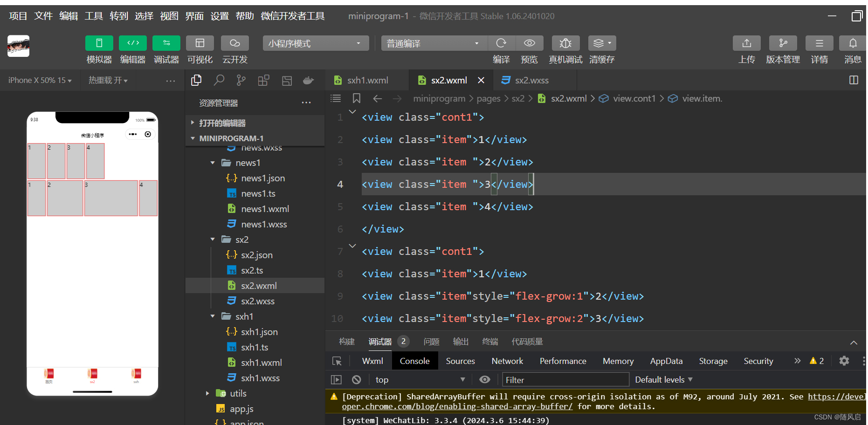
Task: Open the 普通编译 compile mode dropdown
Action: pos(434,43)
